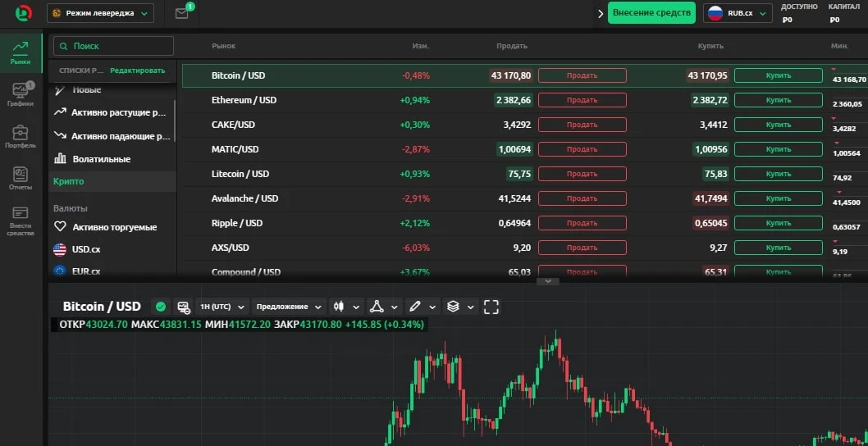Screen dimensions: 868x446
Task: Click Редактировать to edit the lists
Action: 137,71
